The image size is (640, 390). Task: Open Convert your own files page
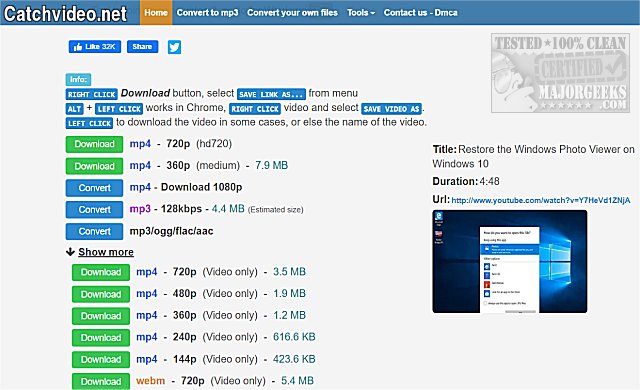(x=292, y=13)
